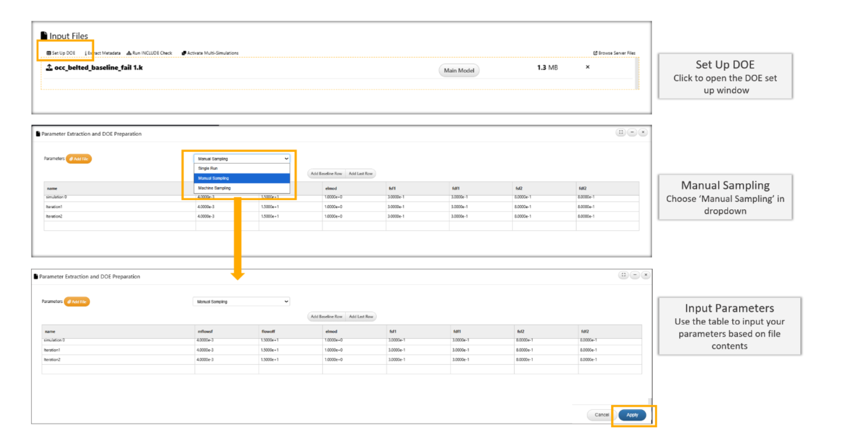
Task: Click Add Baseline Row in the bottom dialog
Action: (x=326, y=317)
